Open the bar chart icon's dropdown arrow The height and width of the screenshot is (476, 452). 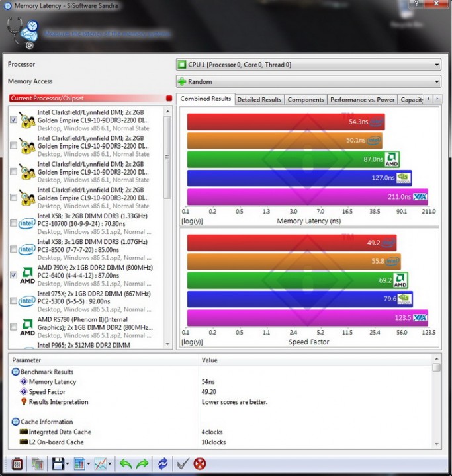pos(89,464)
